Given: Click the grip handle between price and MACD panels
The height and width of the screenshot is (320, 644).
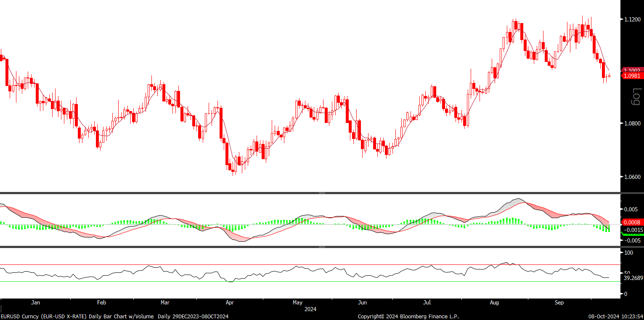Looking at the screenshot, I should click(322, 193).
